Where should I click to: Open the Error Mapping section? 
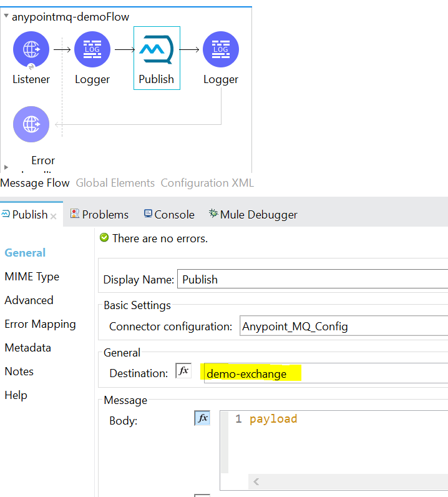pyautogui.click(x=40, y=324)
